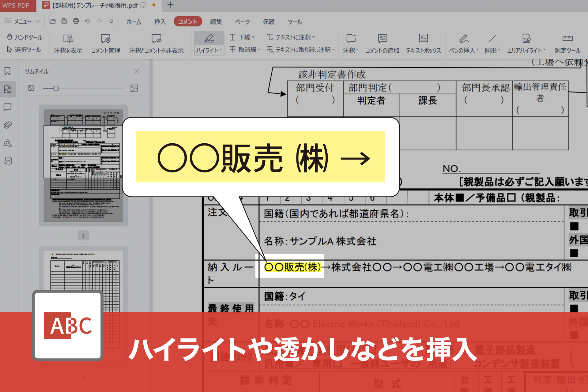588x392 pixels.
Task: Toggle 注釈とコメントを非表示 to hide comments
Action: 156,43
